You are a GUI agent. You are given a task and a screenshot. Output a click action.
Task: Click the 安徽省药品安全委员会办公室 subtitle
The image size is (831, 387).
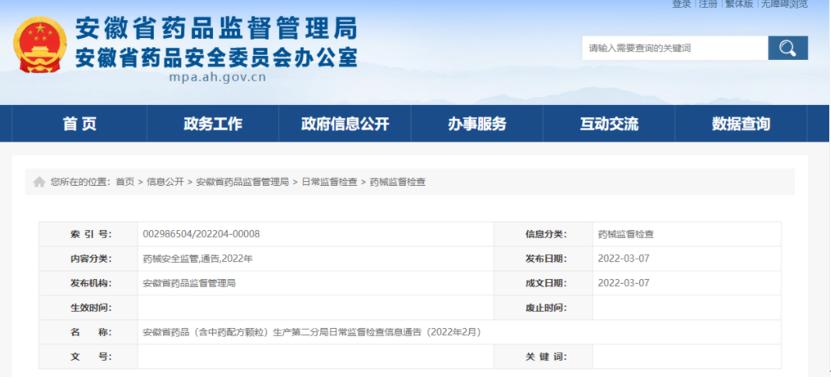pos(216,57)
